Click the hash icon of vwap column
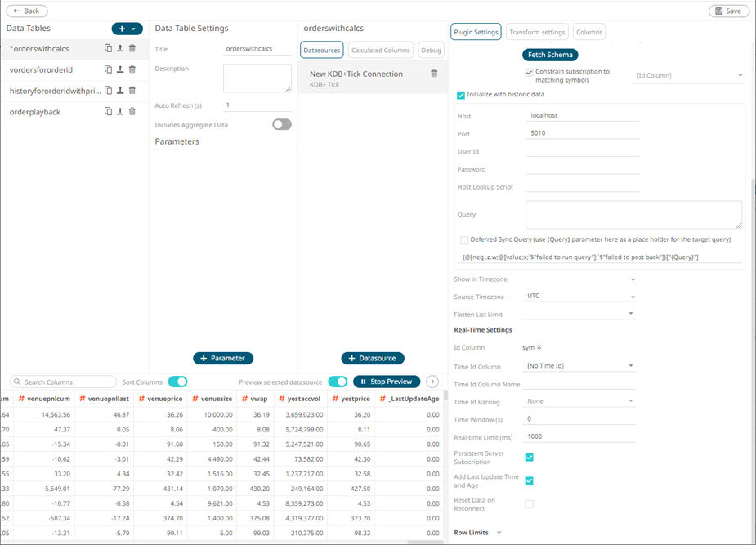 pos(245,399)
